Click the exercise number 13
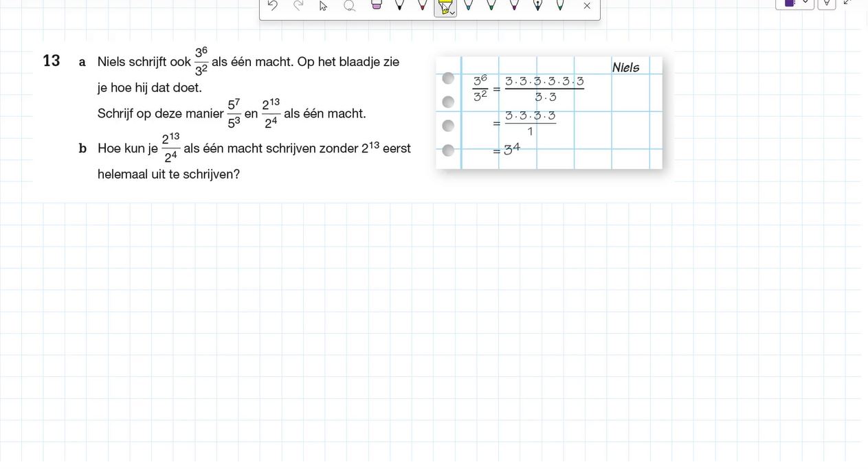The height and width of the screenshot is (469, 868). click(x=52, y=60)
